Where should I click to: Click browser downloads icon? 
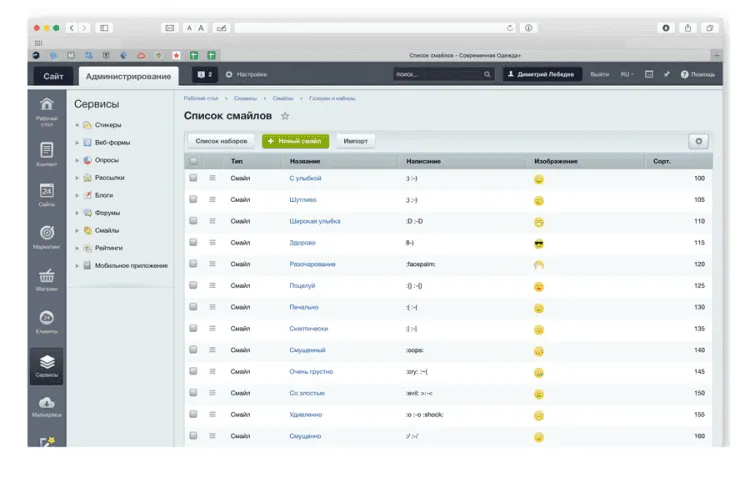pyautogui.click(x=666, y=28)
